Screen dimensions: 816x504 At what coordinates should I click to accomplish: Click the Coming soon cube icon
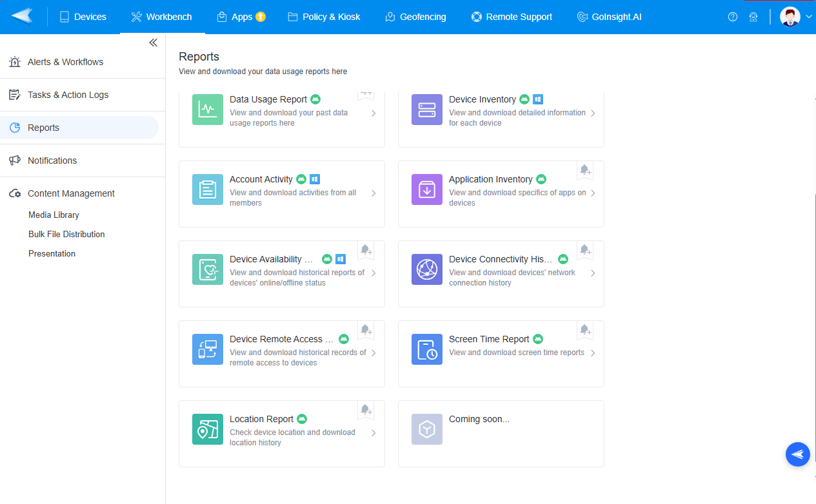point(427,429)
